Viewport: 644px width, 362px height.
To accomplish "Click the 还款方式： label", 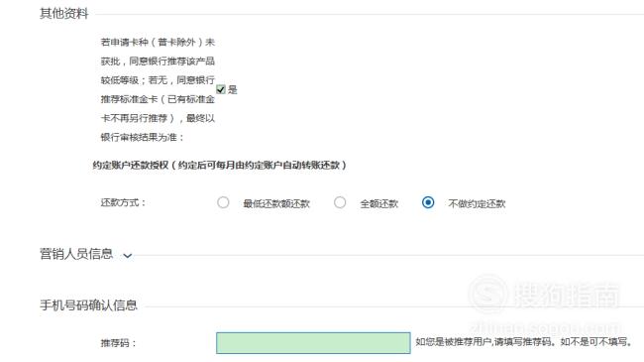I will 123,202.
